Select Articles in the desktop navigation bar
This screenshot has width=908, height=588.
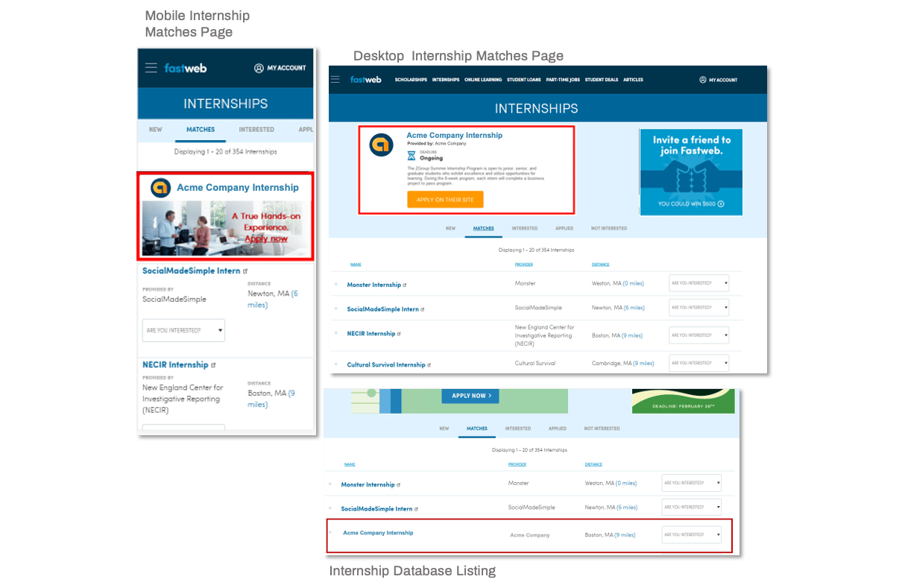[633, 80]
